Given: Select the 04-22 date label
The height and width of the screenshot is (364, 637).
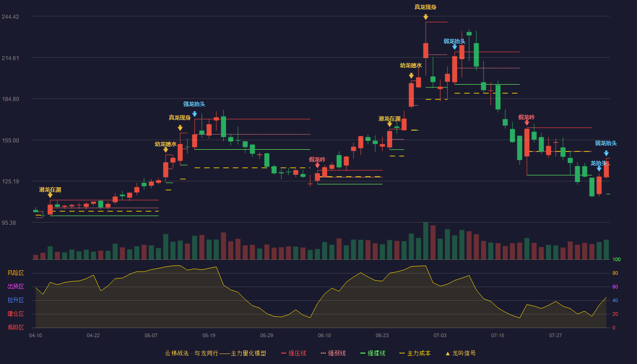Looking at the screenshot, I should 93,335.
